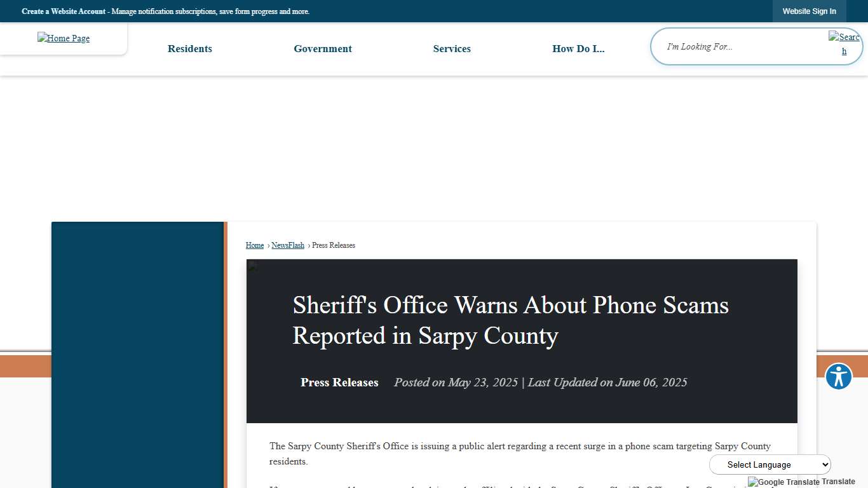Expand the Residents navigation menu

click(189, 48)
